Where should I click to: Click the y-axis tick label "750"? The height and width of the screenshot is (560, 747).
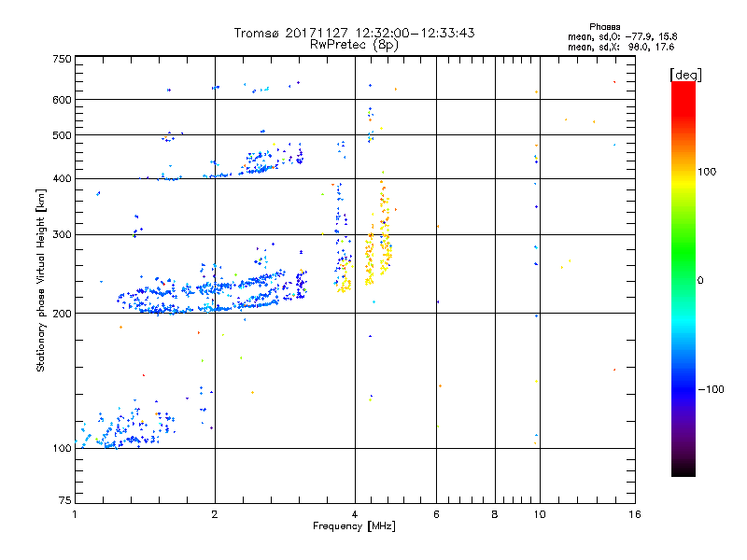coord(62,59)
